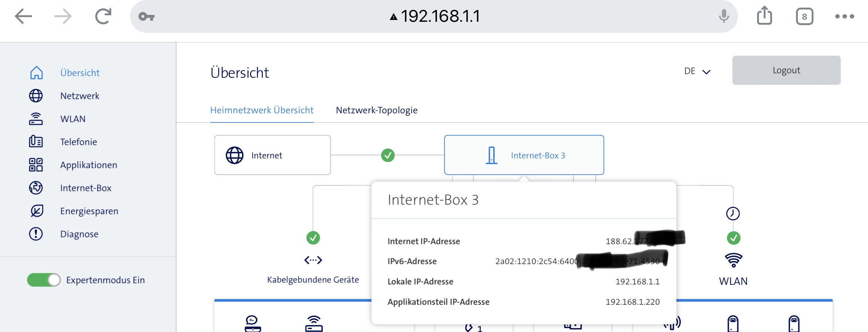The height and width of the screenshot is (332, 868).
Task: Open the browser tab switcher showing 8
Action: click(x=804, y=17)
